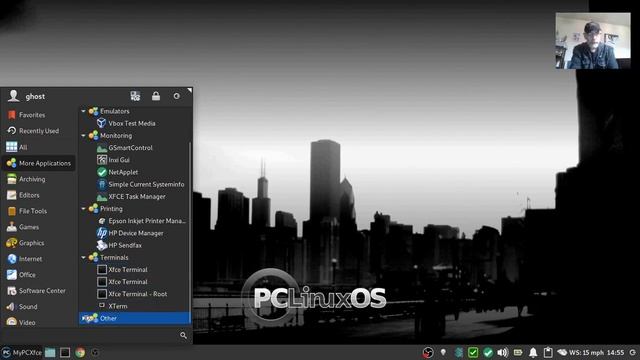Click the session logout icon at the panel end

click(x=633, y=352)
